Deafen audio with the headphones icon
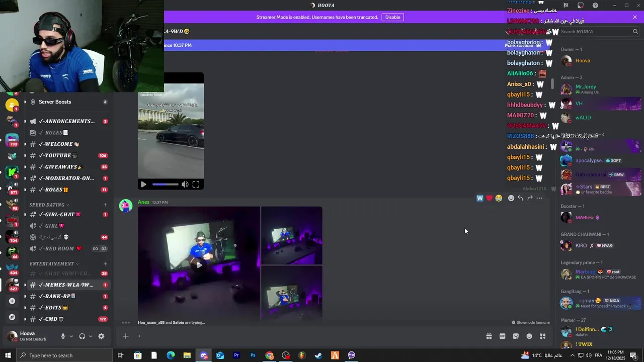The image size is (644, 362). pos(82,336)
